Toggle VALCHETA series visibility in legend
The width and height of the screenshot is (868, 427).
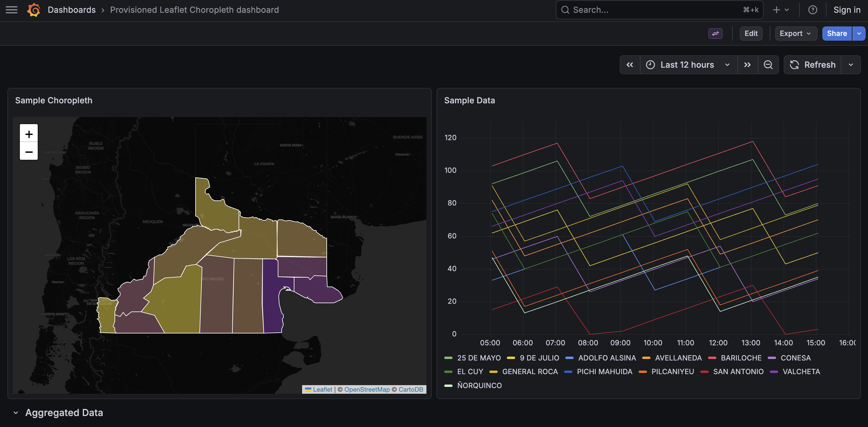pyautogui.click(x=801, y=371)
